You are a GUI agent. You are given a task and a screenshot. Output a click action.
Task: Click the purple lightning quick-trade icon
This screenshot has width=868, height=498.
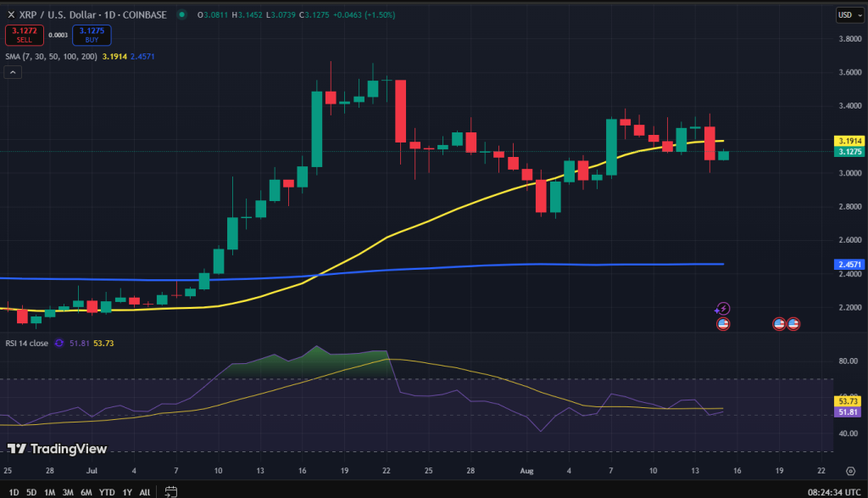[723, 308]
